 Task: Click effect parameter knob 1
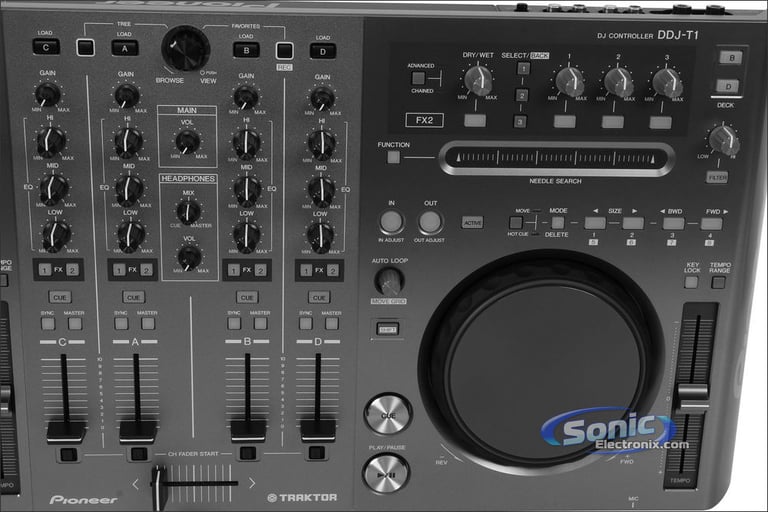click(x=569, y=81)
